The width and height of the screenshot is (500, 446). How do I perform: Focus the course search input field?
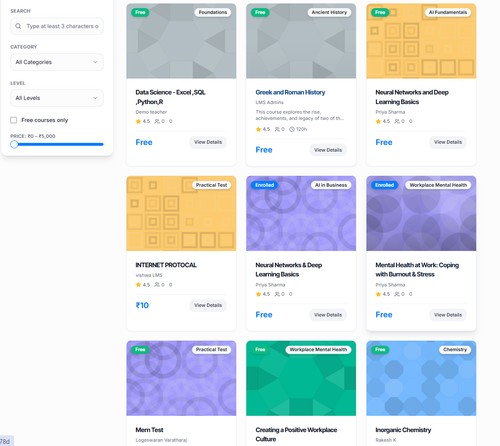(x=57, y=26)
